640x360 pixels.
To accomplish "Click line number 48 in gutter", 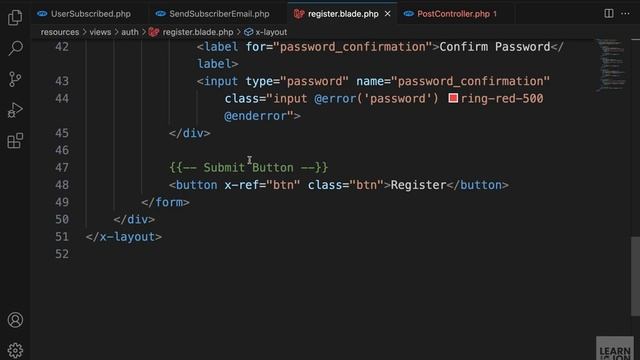I will (x=62, y=185).
